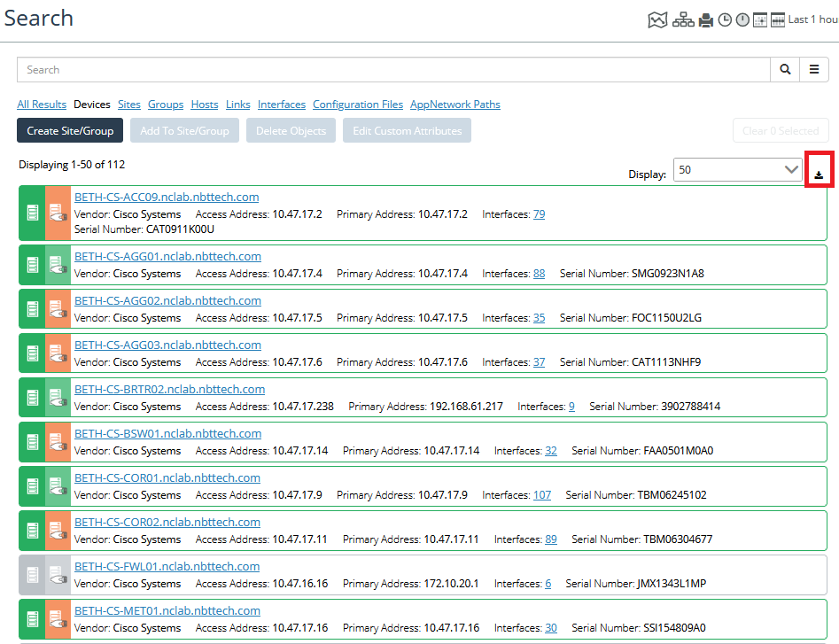Expand the Display count dropdown showing 50
The width and height of the screenshot is (839, 644).
tap(737, 170)
